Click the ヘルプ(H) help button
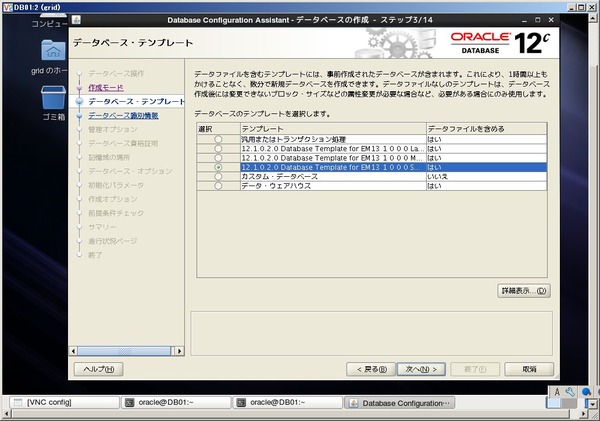Viewport: 600px width, 421px height. pyautogui.click(x=98, y=369)
